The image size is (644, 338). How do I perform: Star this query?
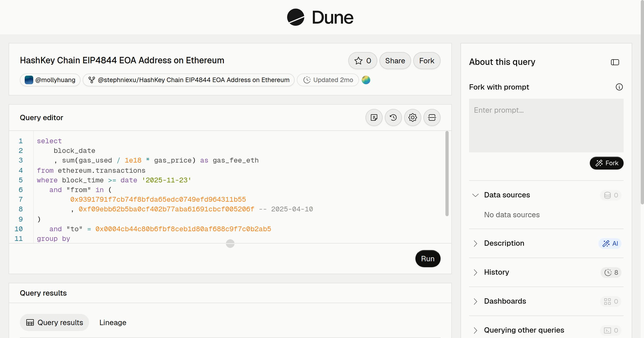click(363, 61)
